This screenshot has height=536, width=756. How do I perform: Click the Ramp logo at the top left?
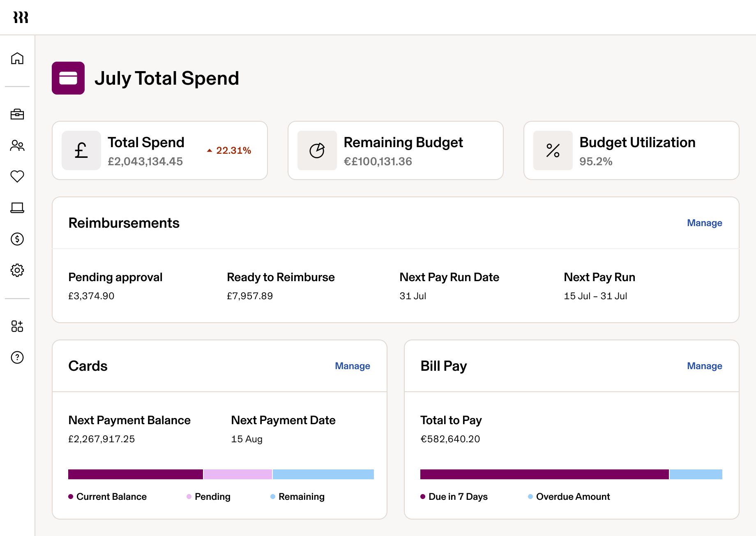tap(21, 17)
